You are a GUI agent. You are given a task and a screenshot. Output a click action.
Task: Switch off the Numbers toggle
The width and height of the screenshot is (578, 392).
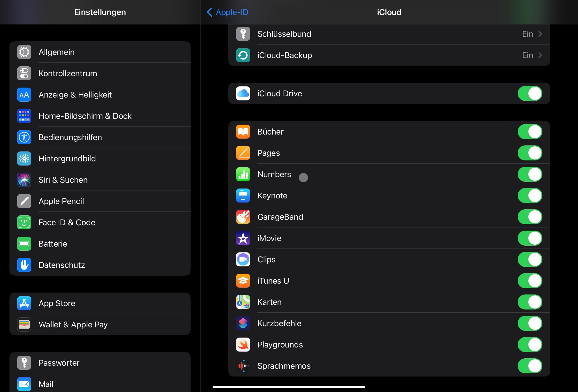(x=530, y=174)
